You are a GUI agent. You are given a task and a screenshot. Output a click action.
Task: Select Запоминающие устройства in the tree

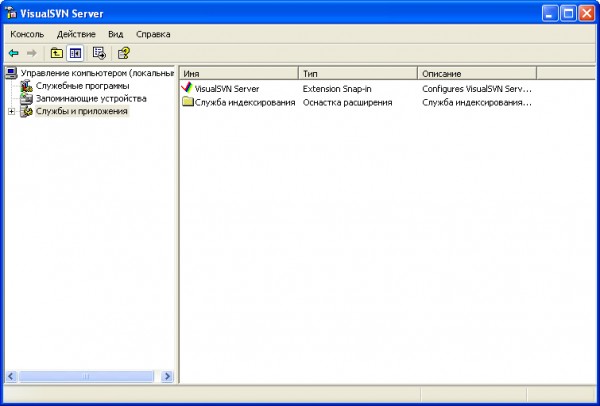[91, 99]
